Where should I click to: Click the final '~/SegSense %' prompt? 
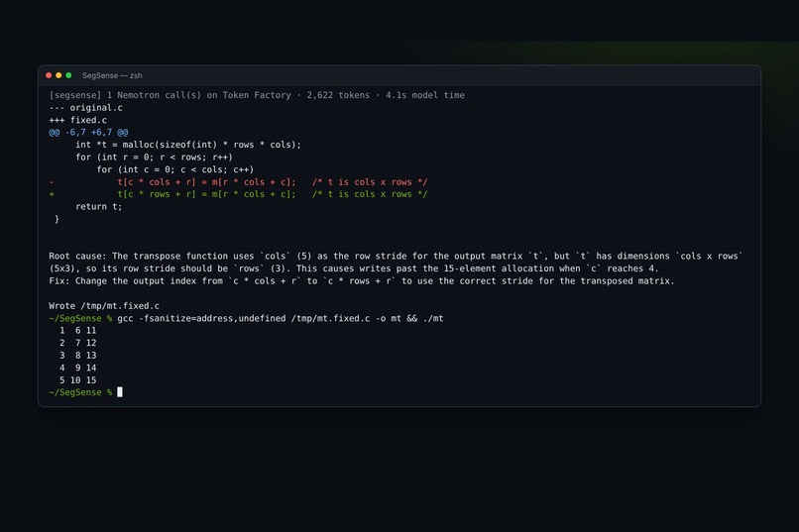pyautogui.click(x=80, y=392)
